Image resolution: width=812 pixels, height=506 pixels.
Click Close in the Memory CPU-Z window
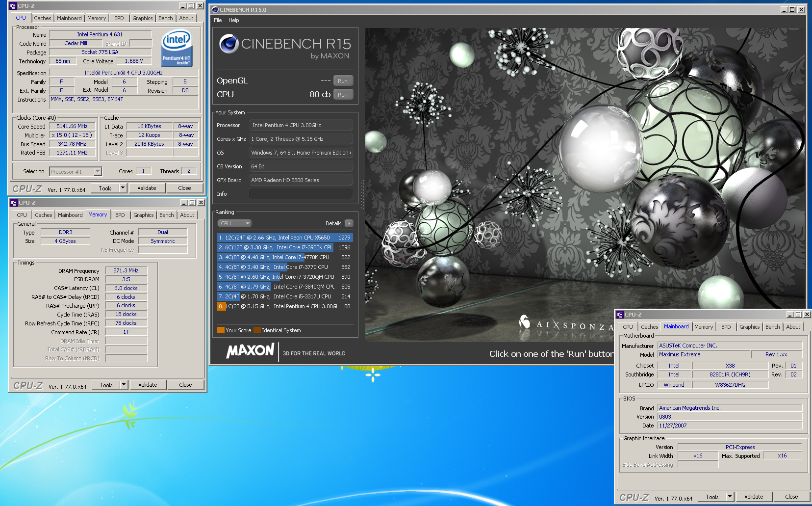(186, 385)
